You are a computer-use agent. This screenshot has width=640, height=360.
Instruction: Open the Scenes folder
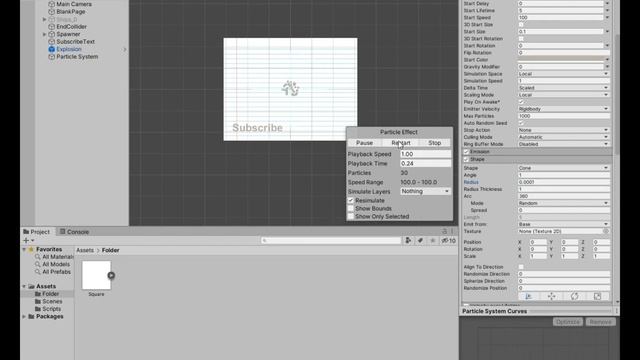[52, 301]
